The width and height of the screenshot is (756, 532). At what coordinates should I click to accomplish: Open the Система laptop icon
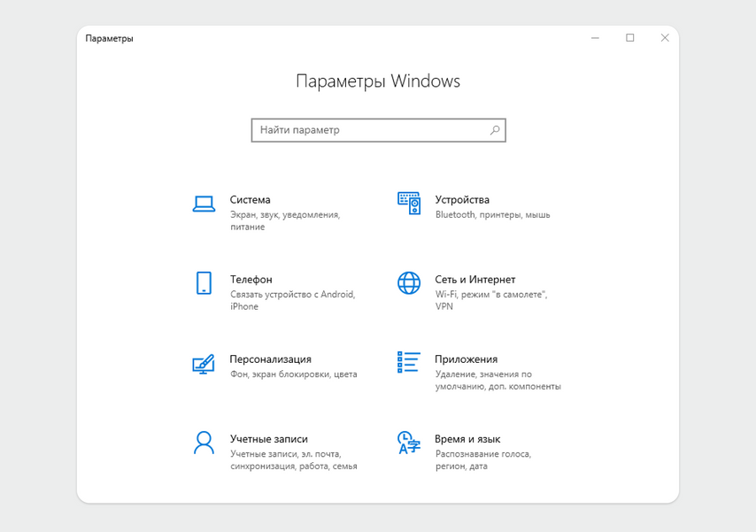click(x=204, y=204)
